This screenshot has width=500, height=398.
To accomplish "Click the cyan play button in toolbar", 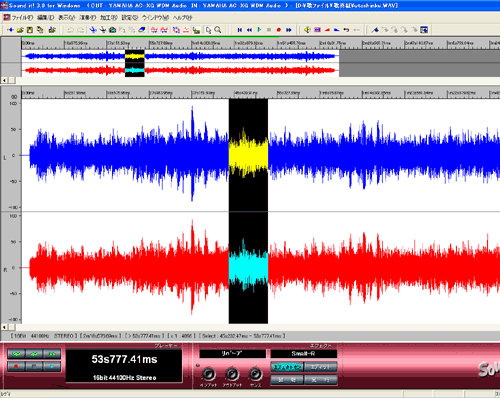I will point(259,30).
